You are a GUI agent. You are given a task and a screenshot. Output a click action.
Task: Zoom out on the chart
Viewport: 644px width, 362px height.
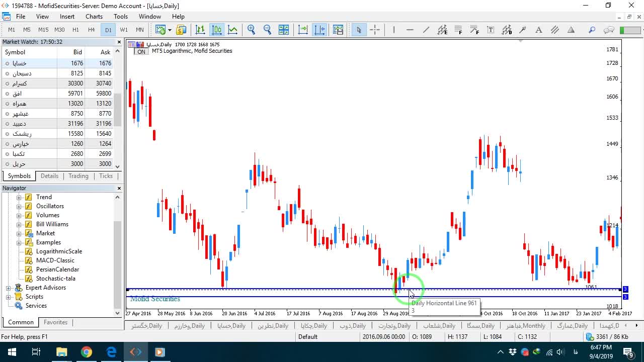pyautogui.click(x=268, y=30)
